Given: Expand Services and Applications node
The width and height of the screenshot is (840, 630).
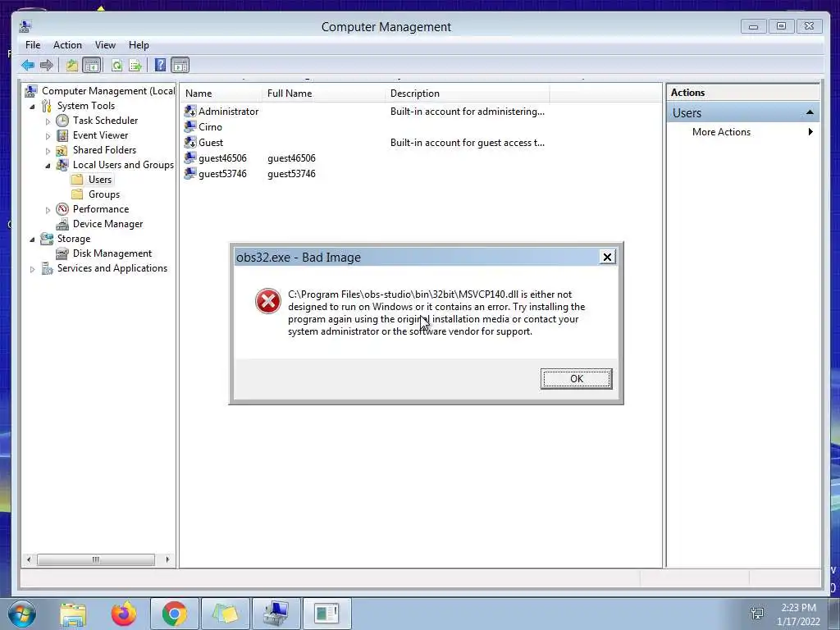Looking at the screenshot, I should (33, 269).
